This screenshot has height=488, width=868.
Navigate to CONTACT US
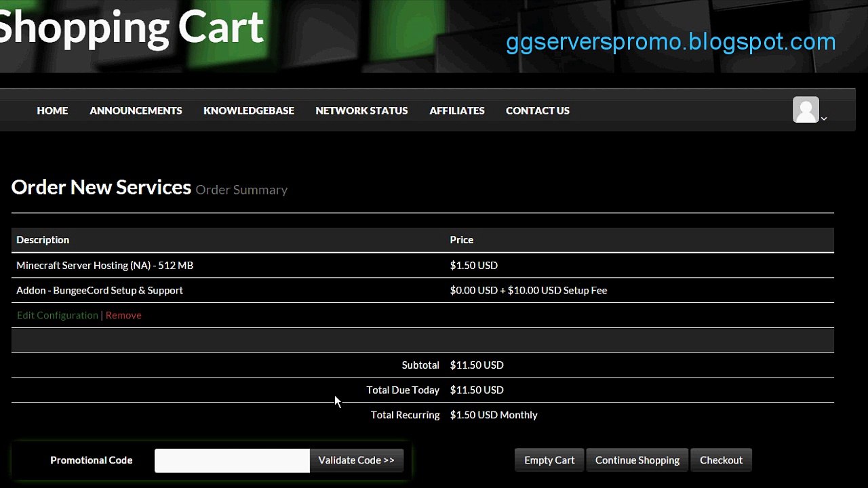pyautogui.click(x=538, y=110)
